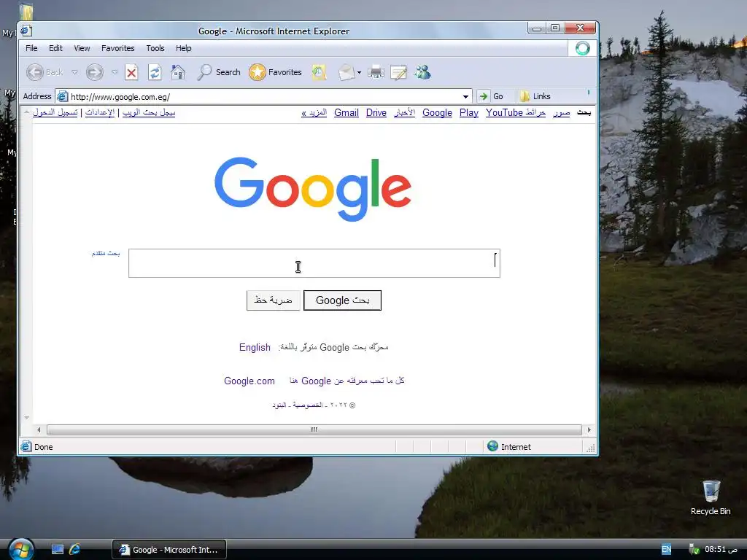
Task: Click the IE throbber logo
Action: (x=582, y=48)
